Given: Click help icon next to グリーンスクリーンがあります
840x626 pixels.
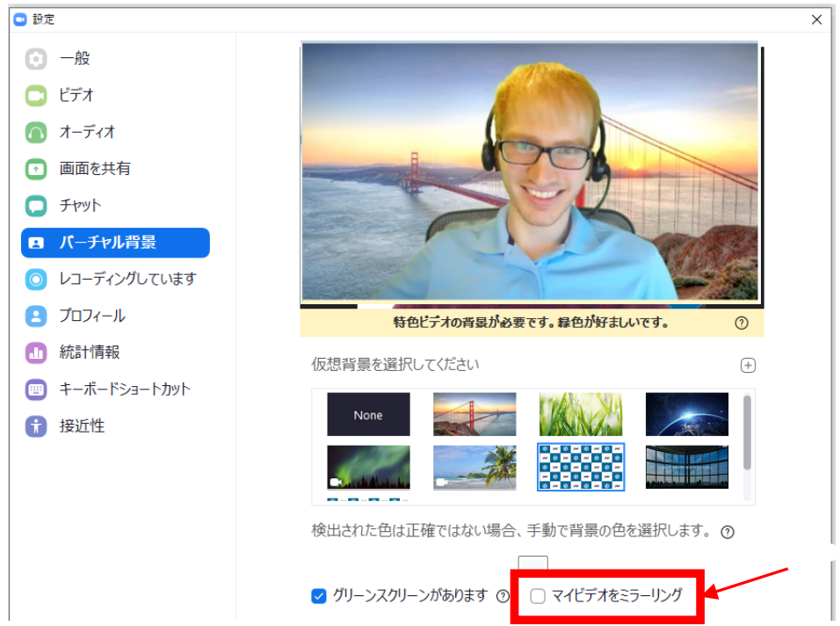Looking at the screenshot, I should click(x=503, y=596).
